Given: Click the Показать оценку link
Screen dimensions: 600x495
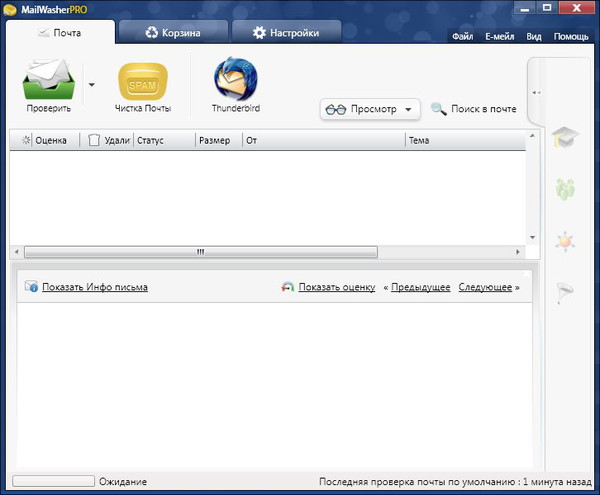Looking at the screenshot, I should 336,287.
